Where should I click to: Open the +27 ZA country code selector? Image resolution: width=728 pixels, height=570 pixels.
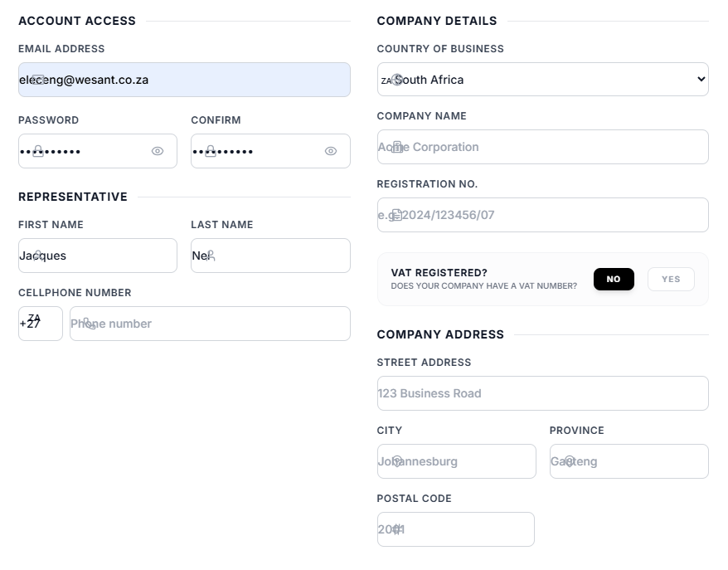[x=40, y=324]
